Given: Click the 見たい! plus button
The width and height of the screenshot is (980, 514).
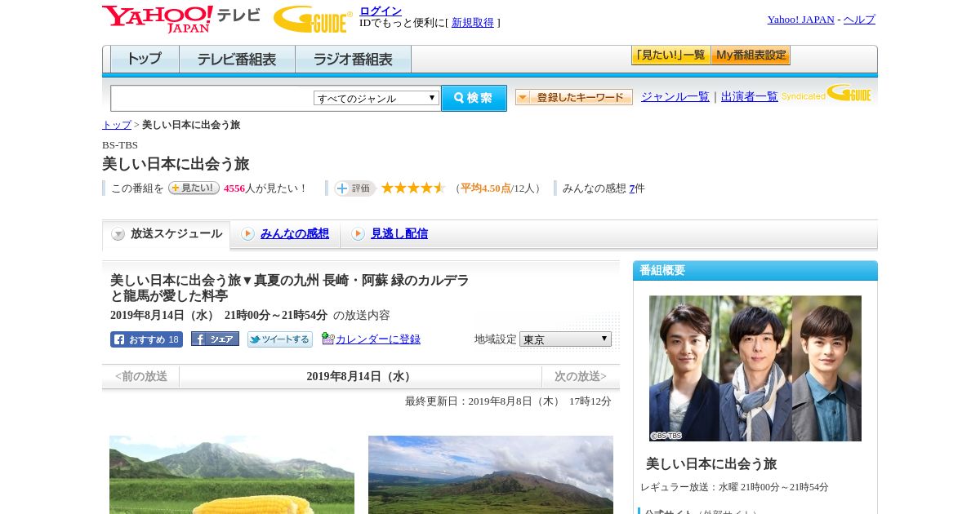Looking at the screenshot, I should (x=194, y=188).
